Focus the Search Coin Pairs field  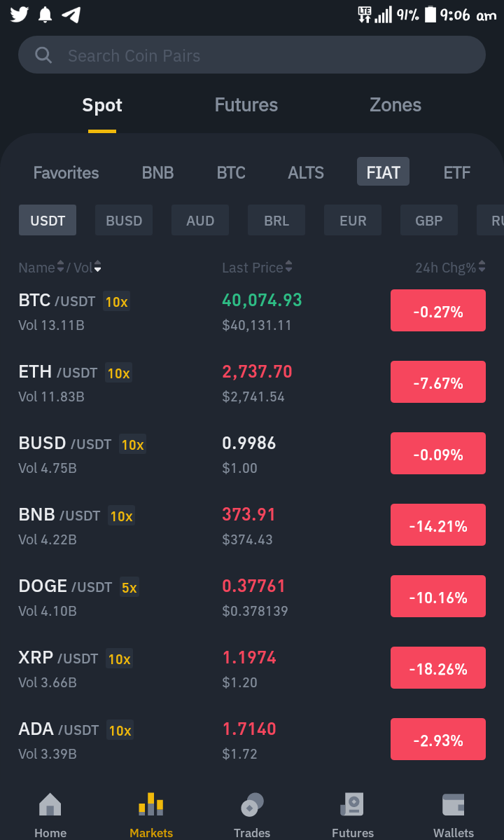click(x=252, y=55)
